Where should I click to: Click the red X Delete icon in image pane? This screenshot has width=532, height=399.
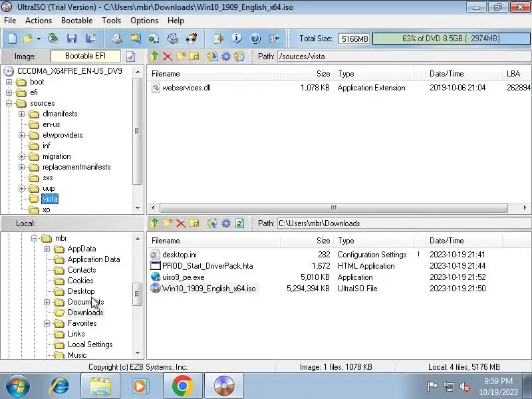tap(168, 57)
